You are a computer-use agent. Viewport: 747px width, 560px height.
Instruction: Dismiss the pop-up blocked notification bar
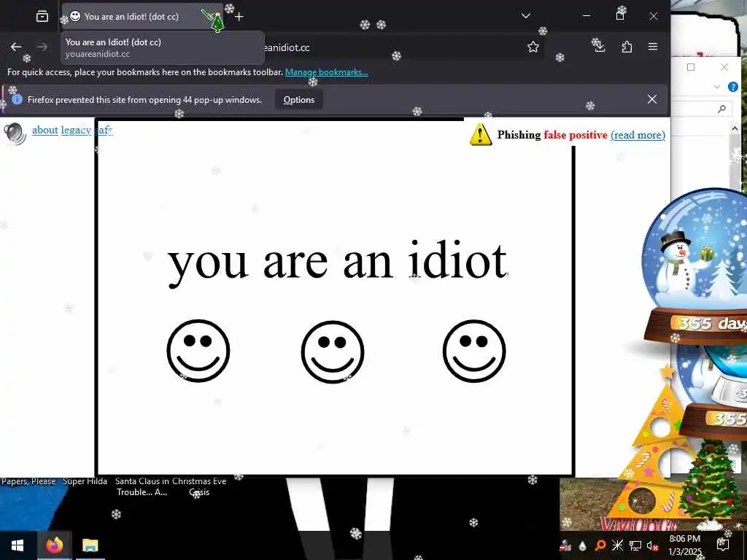pos(652,99)
